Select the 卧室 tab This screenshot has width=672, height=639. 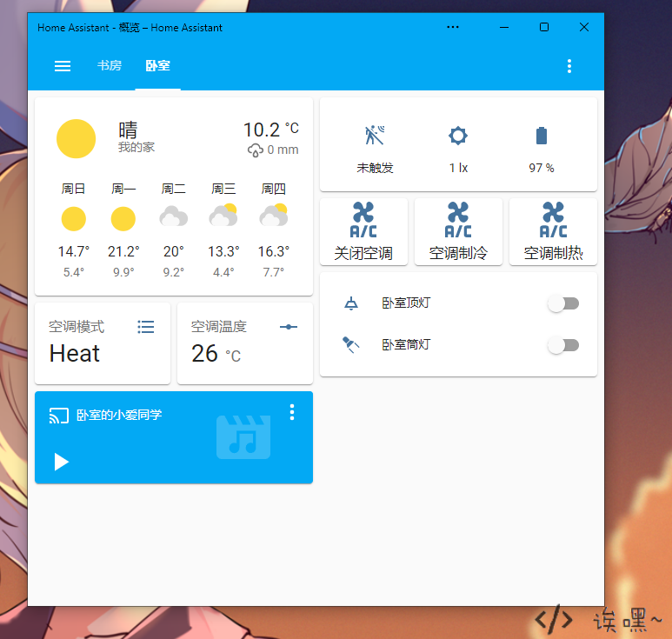(157, 65)
